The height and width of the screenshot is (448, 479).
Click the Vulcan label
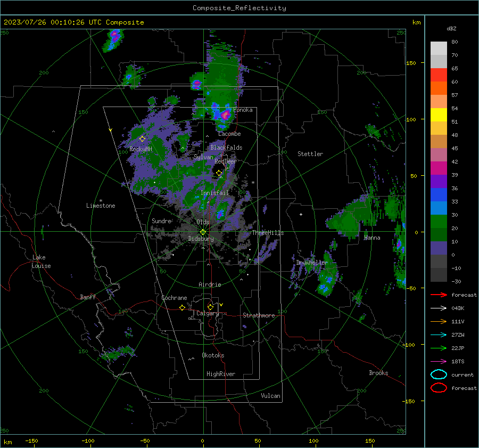click(x=271, y=396)
